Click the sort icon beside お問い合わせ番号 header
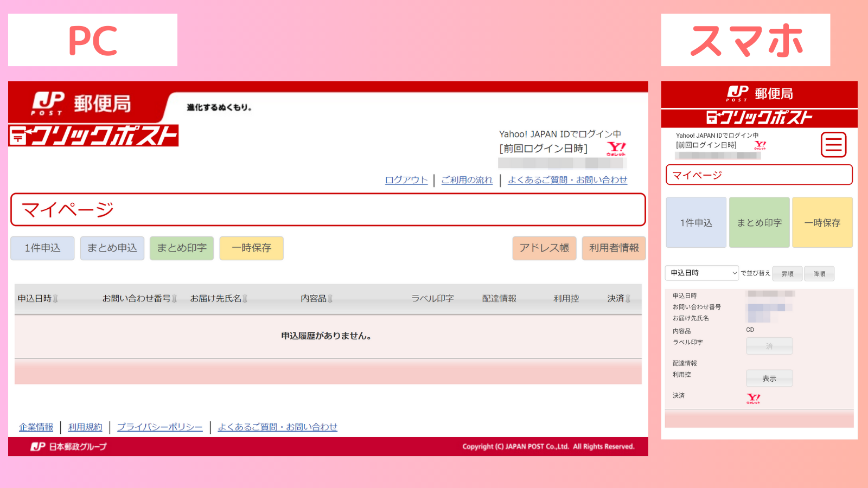 pos(174,298)
